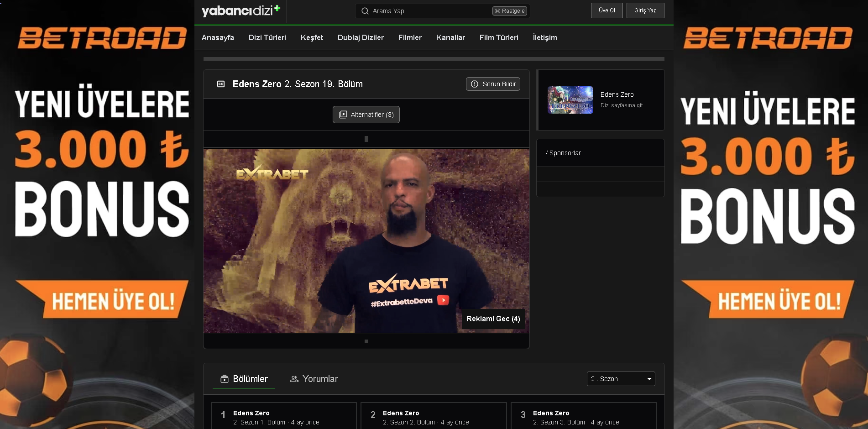Viewport: 868px width, 429px height.
Task: Click the YouTube play icon in ad
Action: click(443, 300)
